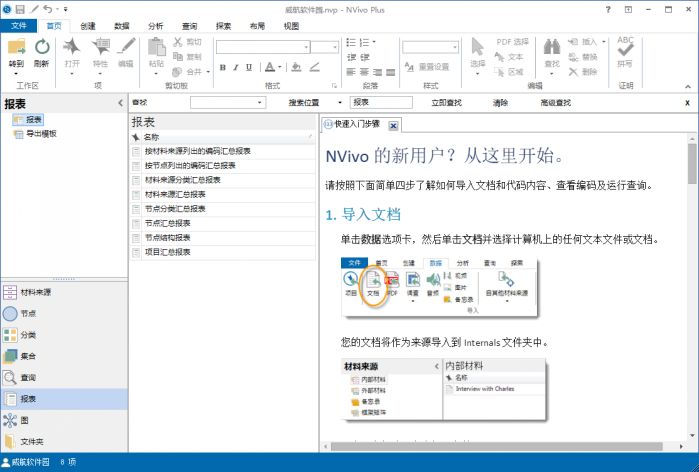Toggle underline formatting button
Image resolution: width=699 pixels, height=472 pixels.
coord(249,67)
